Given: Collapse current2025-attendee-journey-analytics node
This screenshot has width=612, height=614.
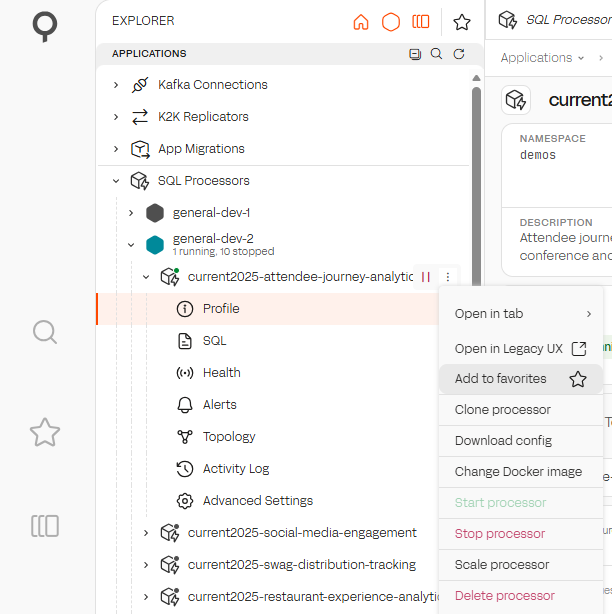Looking at the screenshot, I should click(146, 277).
